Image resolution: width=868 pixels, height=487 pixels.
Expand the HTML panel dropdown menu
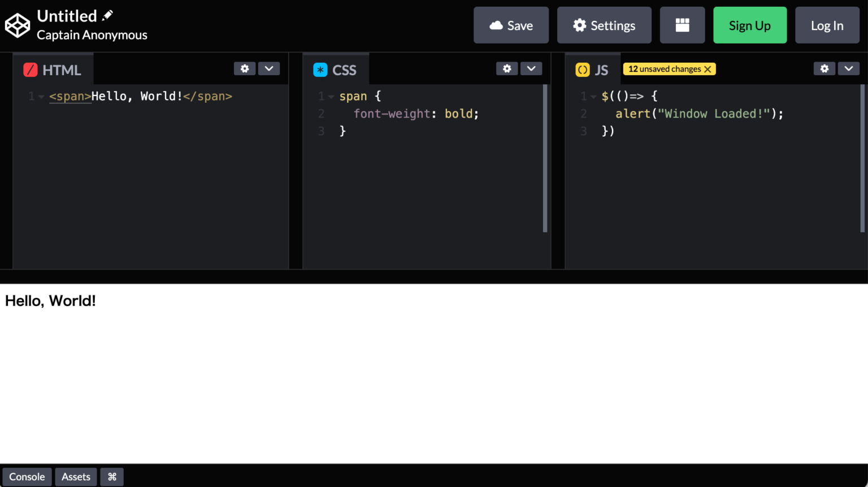269,68
